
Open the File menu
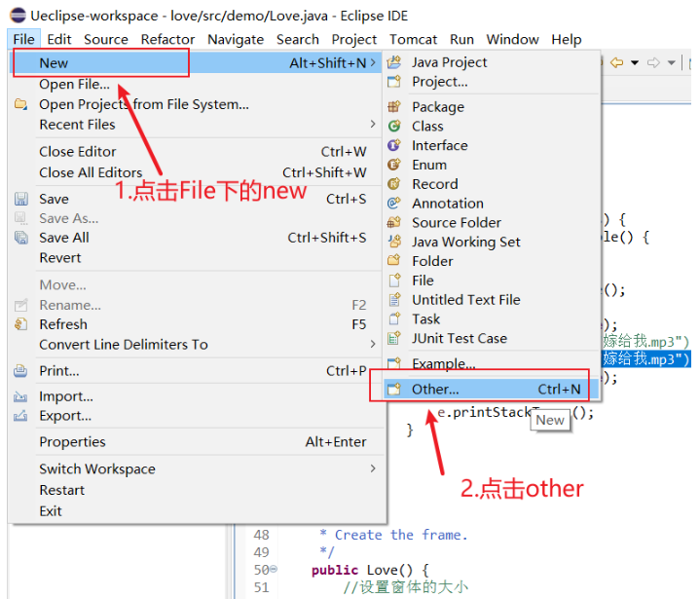click(x=23, y=39)
